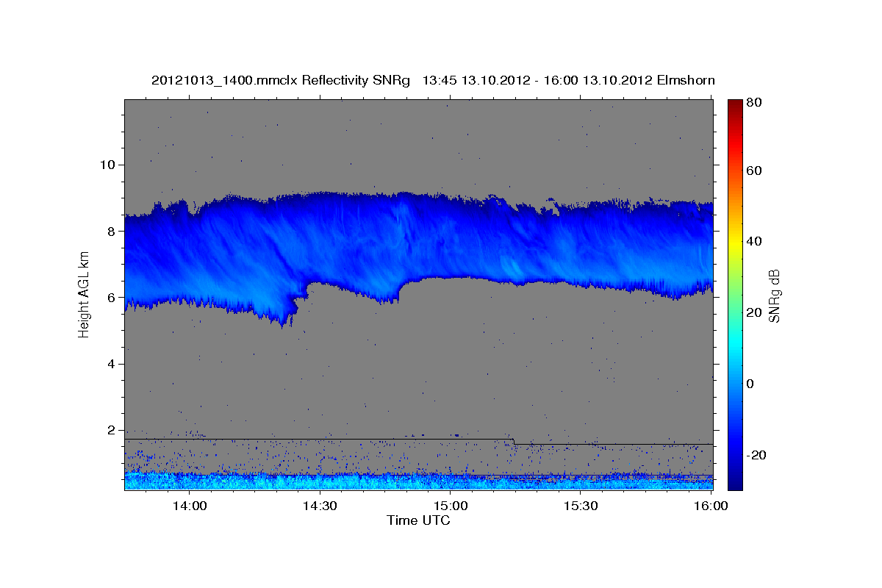Click the colorbar value 0
Screen dimensions: 882x588
point(750,384)
